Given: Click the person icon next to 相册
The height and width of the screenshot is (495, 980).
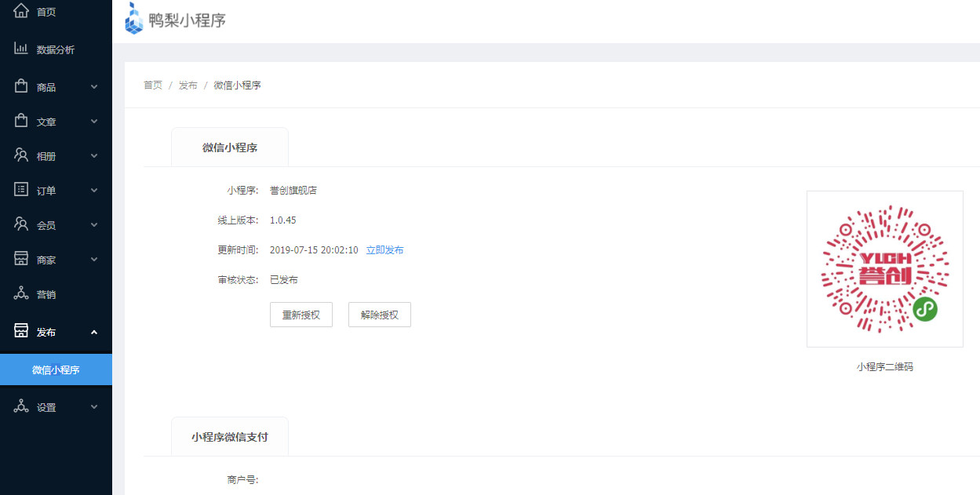Looking at the screenshot, I should coord(21,155).
